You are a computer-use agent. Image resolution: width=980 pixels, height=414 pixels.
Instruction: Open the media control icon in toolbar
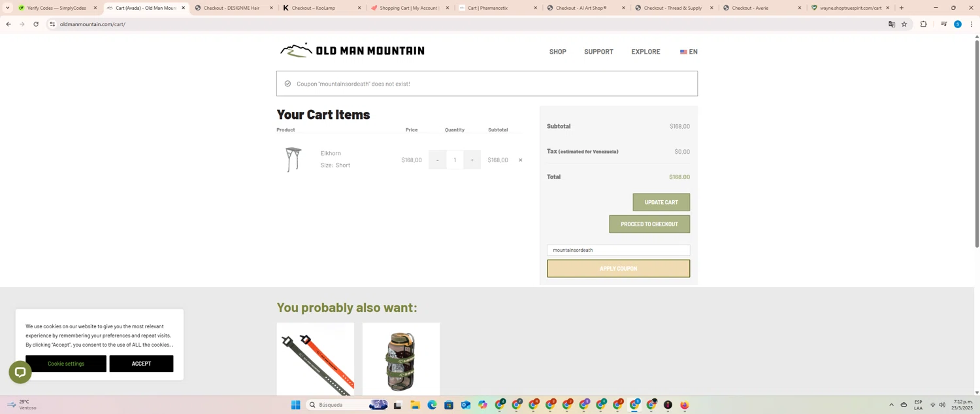[x=943, y=24]
